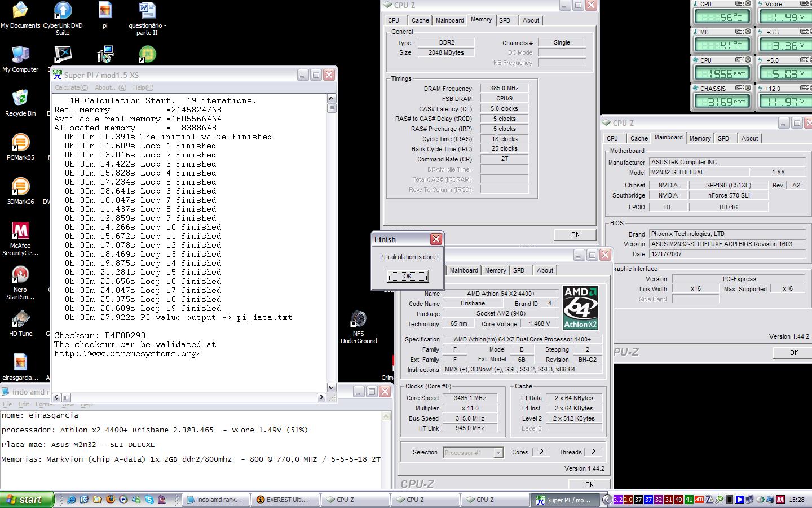Open File menu in Notepad window
Image resolution: width=812 pixels, height=508 pixels.
coord(7,404)
